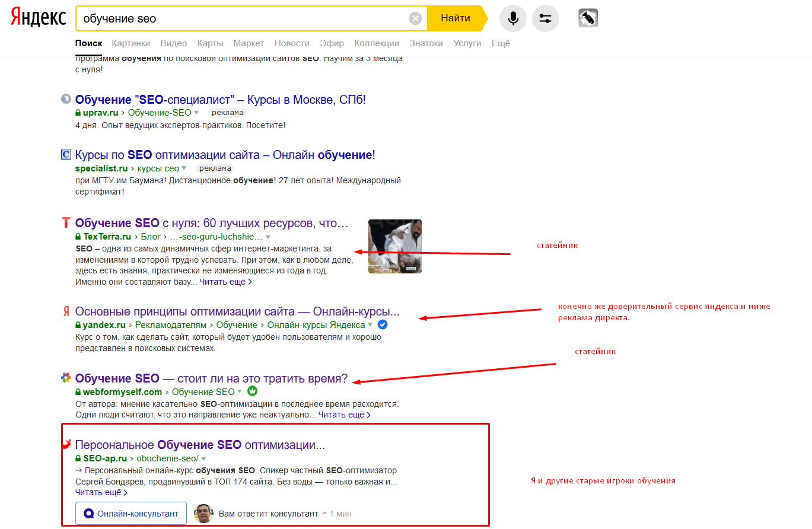Expand SEO-ap.ru snippet with Читать ещё

click(x=101, y=492)
